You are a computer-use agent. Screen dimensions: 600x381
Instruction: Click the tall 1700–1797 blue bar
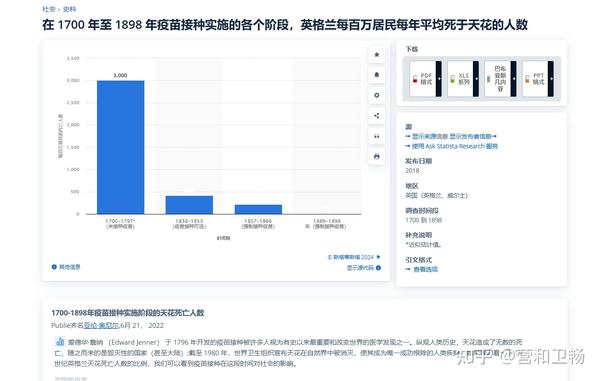[121, 147]
